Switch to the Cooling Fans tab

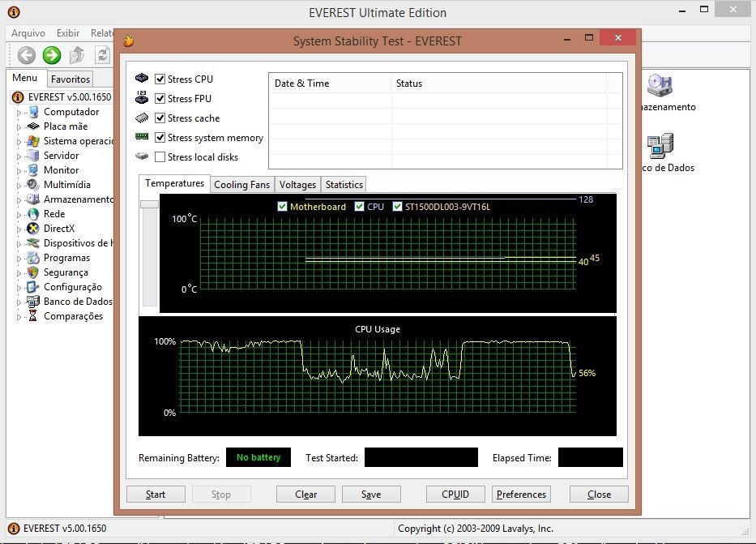click(x=242, y=185)
